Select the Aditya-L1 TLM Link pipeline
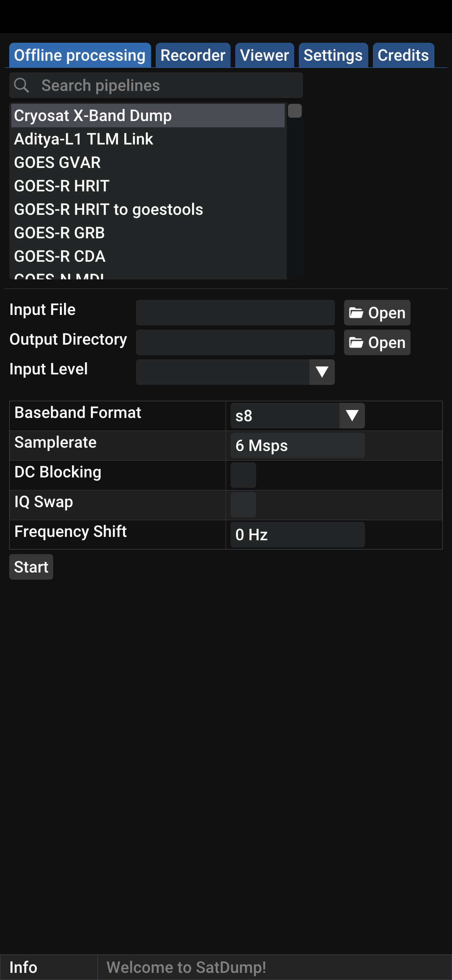The image size is (452, 980). tap(84, 139)
